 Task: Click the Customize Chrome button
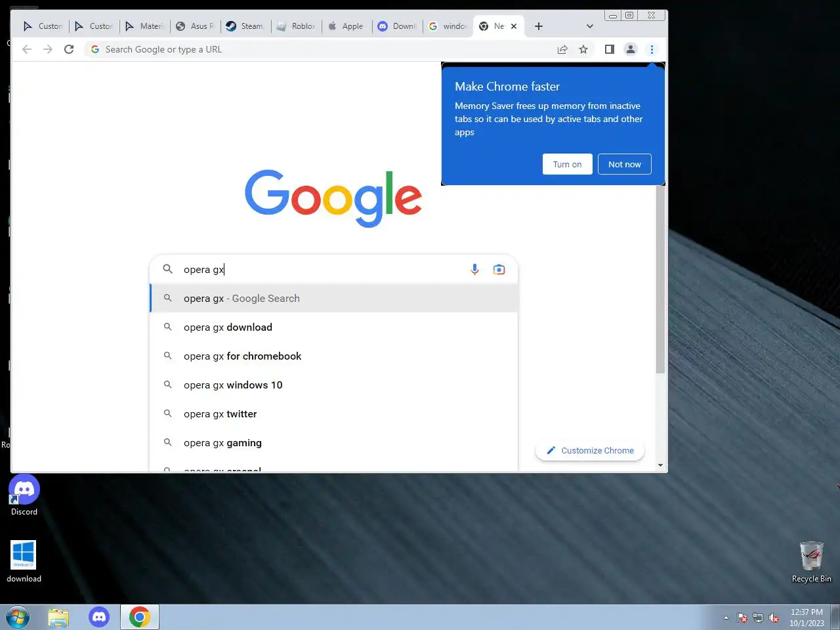pyautogui.click(x=590, y=450)
